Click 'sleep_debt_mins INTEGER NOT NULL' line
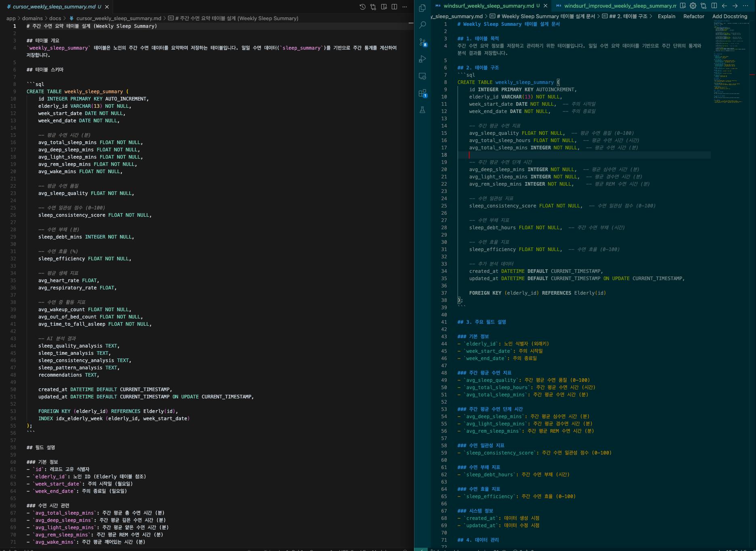Screen dimensions: 756x551 pyautogui.click(x=86, y=237)
